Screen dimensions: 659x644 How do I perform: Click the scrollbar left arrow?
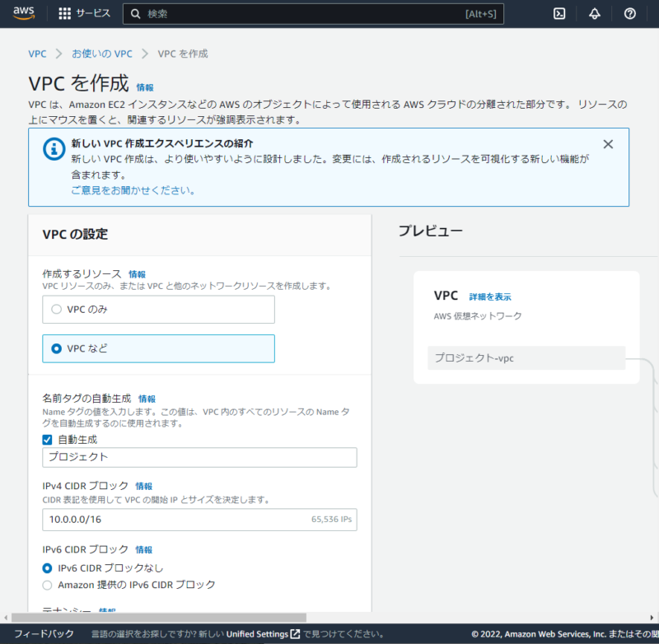[6, 618]
